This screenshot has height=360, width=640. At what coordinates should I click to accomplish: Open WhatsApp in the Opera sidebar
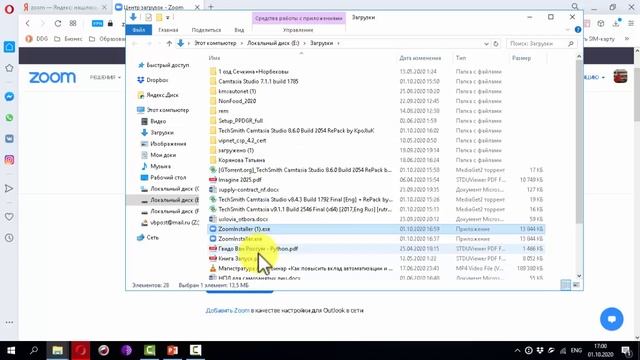tap(9, 118)
